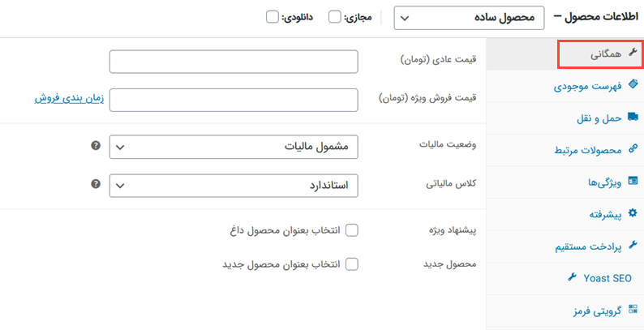Click the زمان بندی فروش link
The width and height of the screenshot is (644, 330).
(68, 98)
